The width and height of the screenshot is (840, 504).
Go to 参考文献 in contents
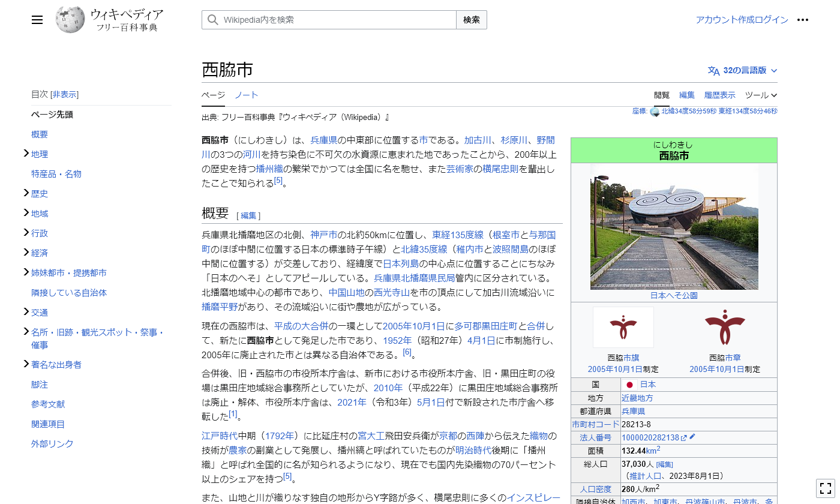[48, 404]
